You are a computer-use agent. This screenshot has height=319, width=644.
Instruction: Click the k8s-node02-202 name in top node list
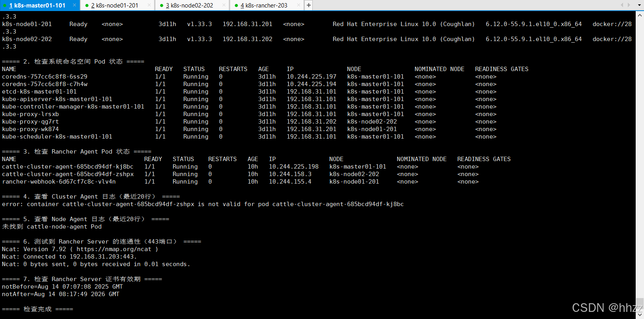point(27,39)
